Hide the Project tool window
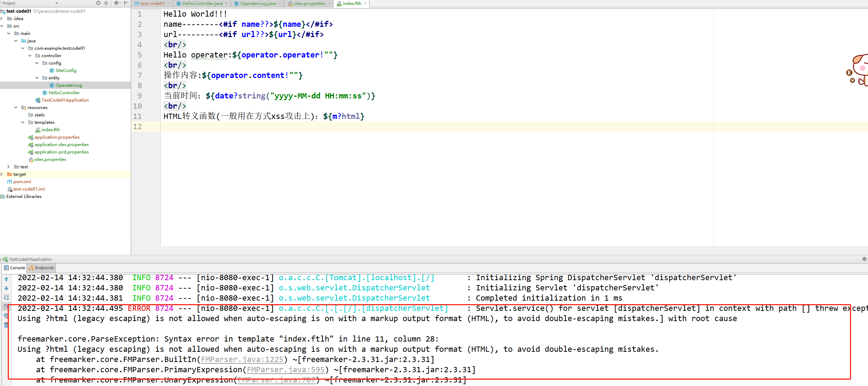The height and width of the screenshot is (386, 868). coord(126,3)
